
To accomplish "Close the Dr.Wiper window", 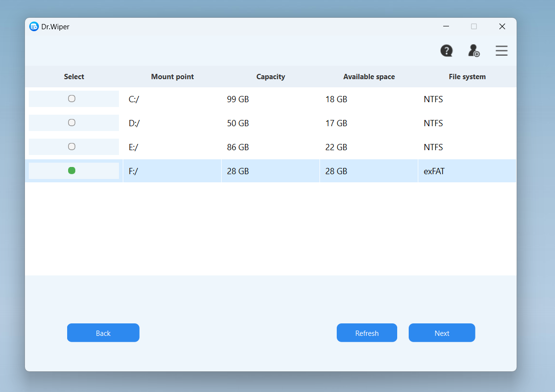I will [502, 26].
